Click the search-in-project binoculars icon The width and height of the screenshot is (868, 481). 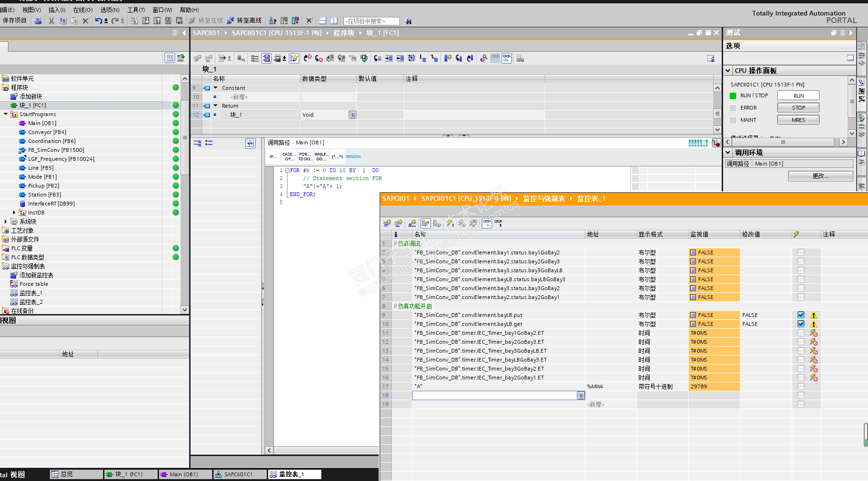[x=408, y=21]
